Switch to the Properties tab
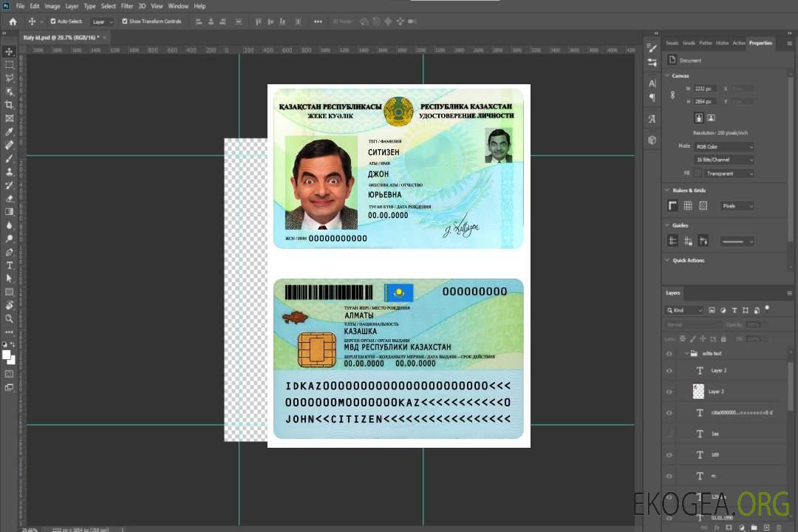The height and width of the screenshot is (532, 798). pyautogui.click(x=760, y=43)
